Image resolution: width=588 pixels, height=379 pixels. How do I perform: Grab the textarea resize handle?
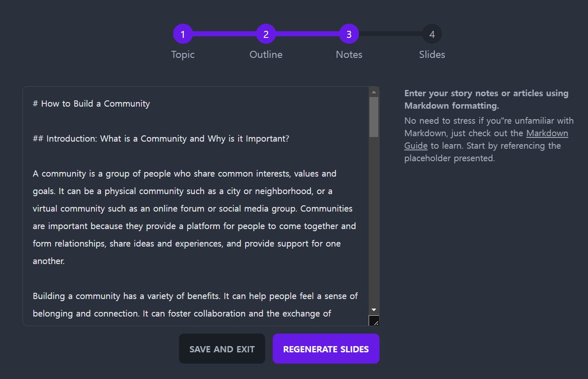(374, 321)
